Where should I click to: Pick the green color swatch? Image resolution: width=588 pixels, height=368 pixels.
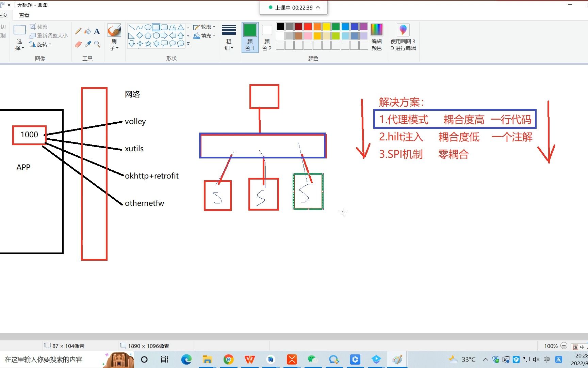(336, 27)
